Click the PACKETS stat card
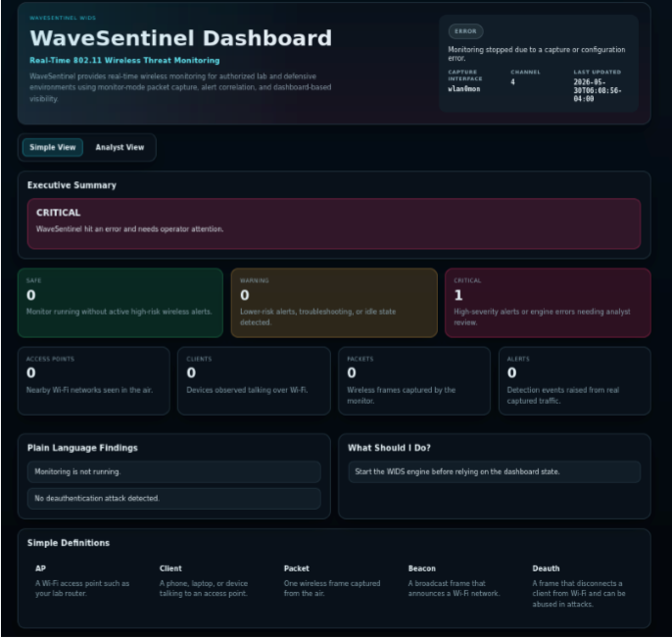 pos(414,381)
